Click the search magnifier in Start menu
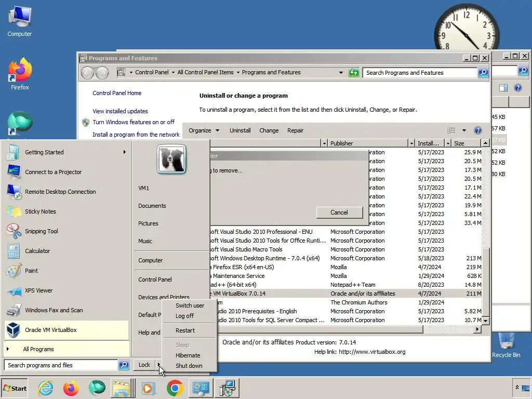The width and height of the screenshot is (532, 399). click(124, 365)
